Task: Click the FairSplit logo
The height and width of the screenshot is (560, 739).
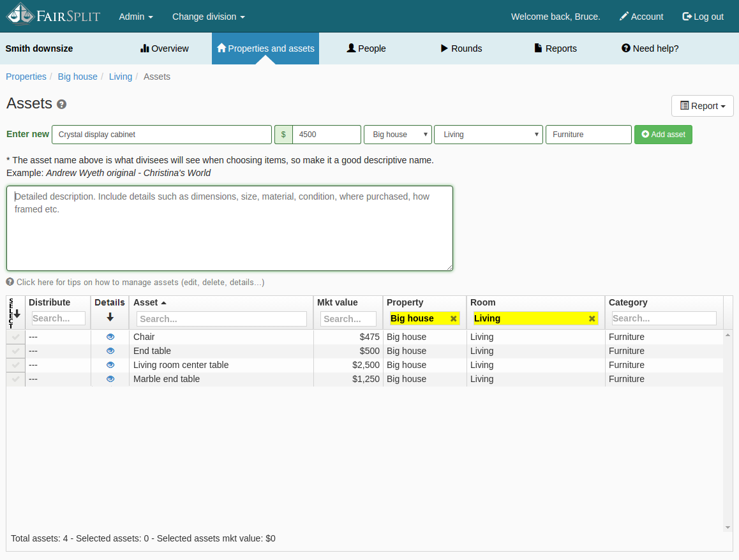Action: 53,14
